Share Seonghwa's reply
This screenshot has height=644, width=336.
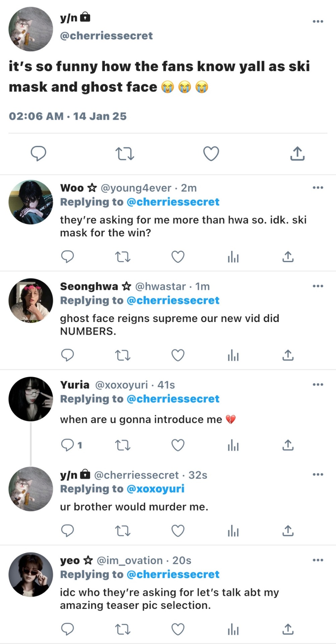click(x=288, y=355)
